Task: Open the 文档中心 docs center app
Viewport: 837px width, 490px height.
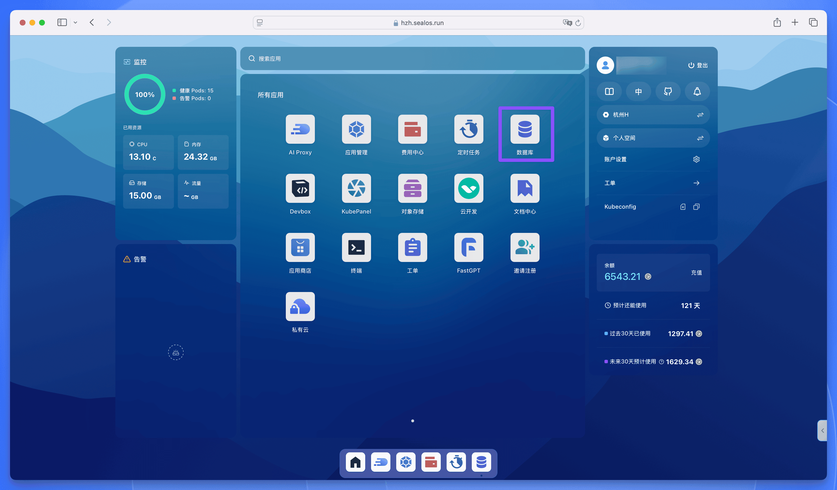Action: tap(525, 188)
